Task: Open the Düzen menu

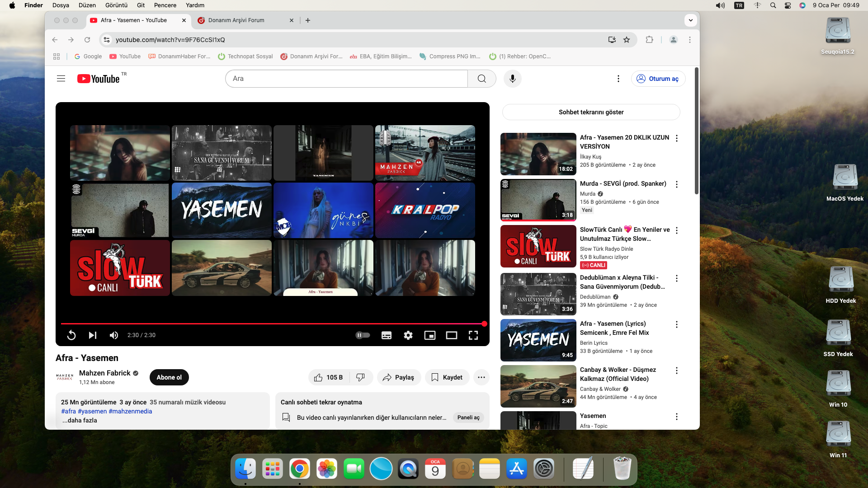Action: click(87, 5)
